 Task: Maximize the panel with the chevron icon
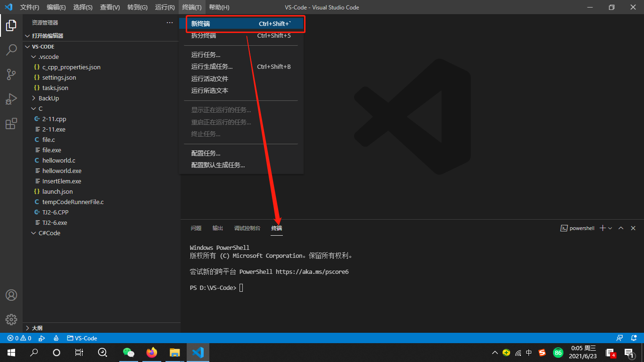coord(621,228)
